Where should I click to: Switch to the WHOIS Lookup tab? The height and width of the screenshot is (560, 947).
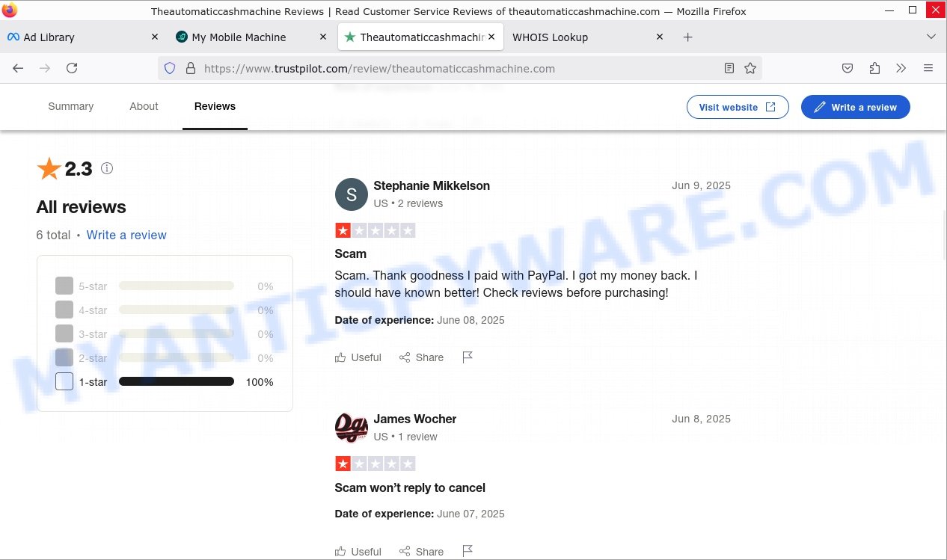point(588,37)
